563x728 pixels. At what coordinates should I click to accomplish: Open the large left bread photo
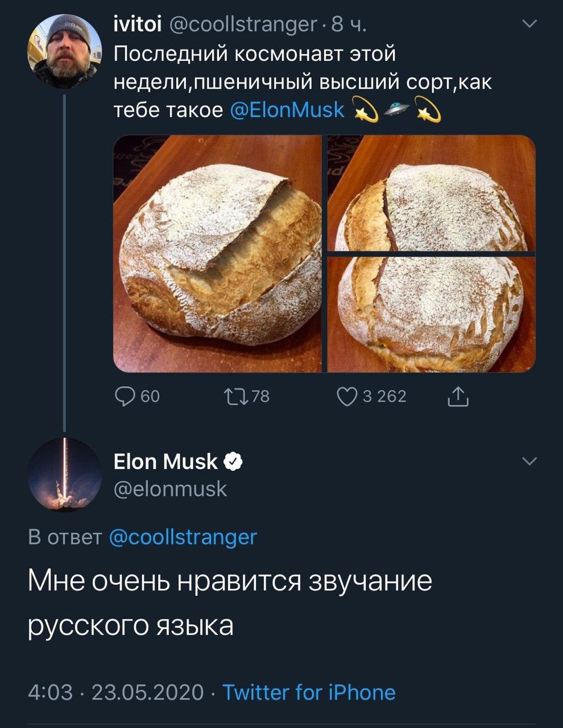click(218, 254)
